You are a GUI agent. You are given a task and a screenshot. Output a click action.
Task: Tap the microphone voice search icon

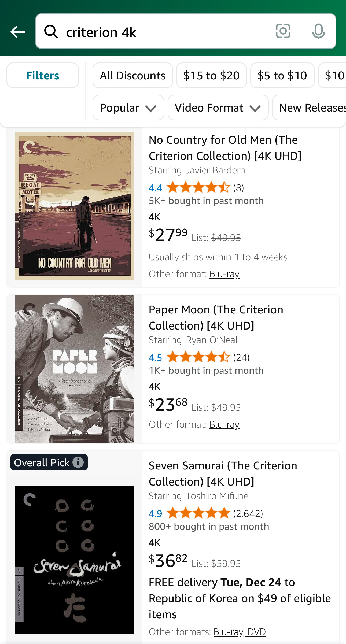318,31
